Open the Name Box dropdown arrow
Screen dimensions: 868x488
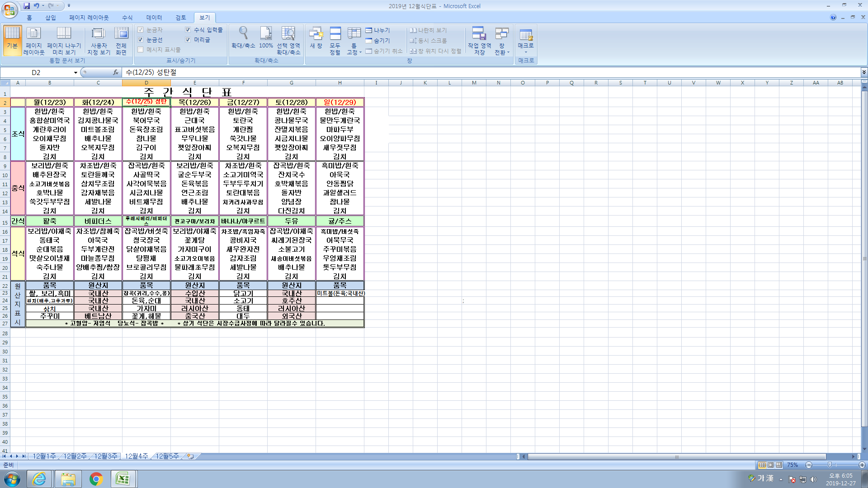tap(75, 72)
